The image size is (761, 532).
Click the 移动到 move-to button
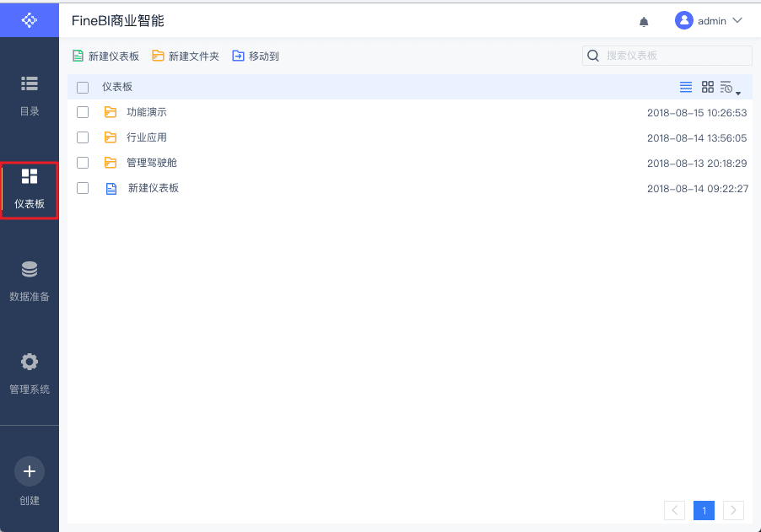click(256, 56)
